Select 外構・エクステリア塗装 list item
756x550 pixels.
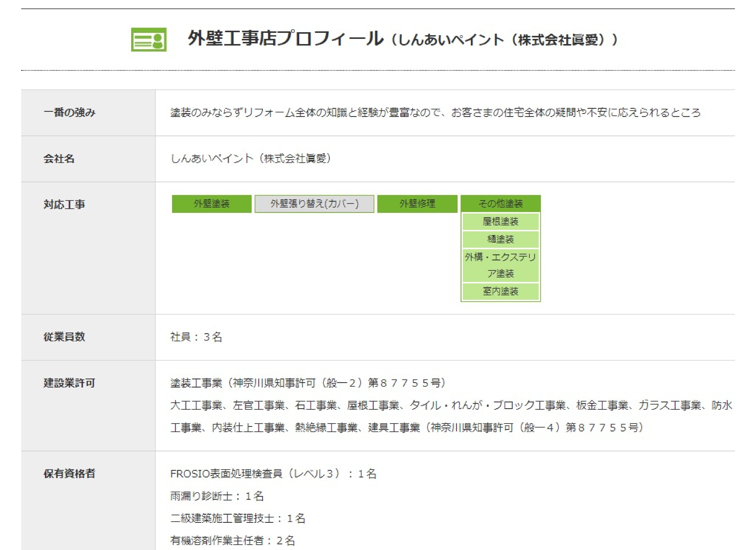(x=500, y=265)
